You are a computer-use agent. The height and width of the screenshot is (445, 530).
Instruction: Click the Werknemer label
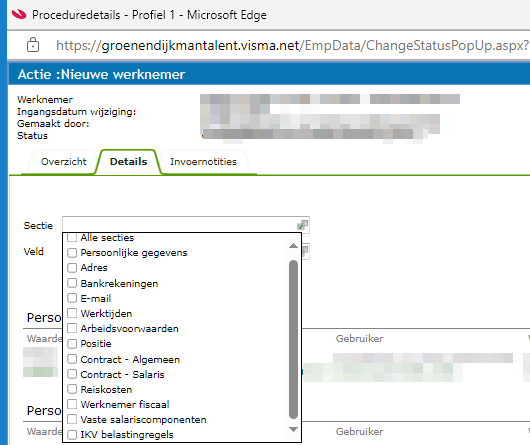pos(45,100)
